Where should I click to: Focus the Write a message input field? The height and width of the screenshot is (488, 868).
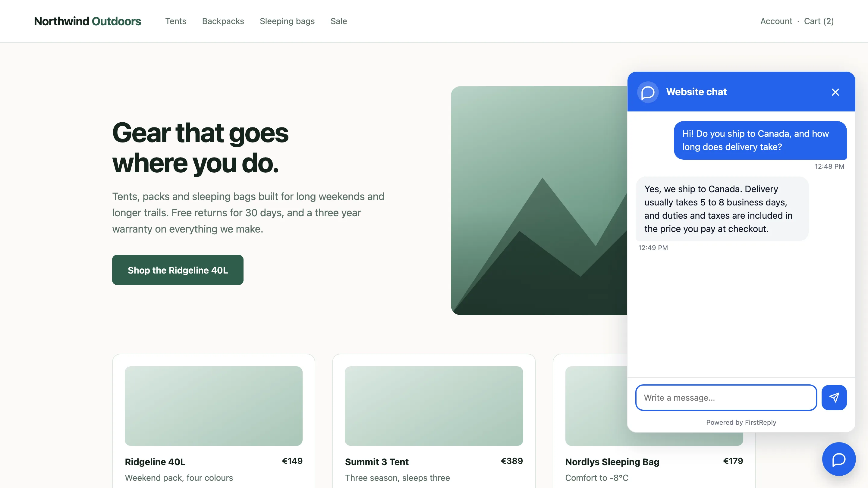(x=726, y=397)
